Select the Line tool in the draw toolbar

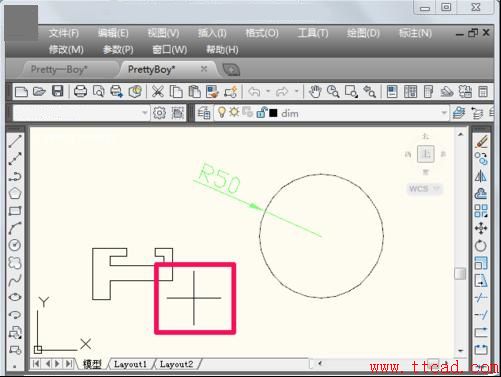(x=15, y=141)
